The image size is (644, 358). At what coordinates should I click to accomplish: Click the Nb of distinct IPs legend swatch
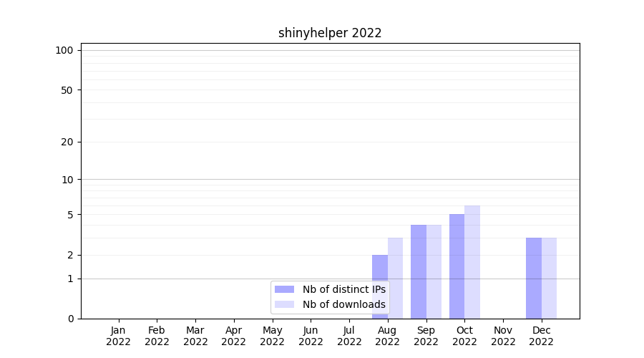[284, 289]
